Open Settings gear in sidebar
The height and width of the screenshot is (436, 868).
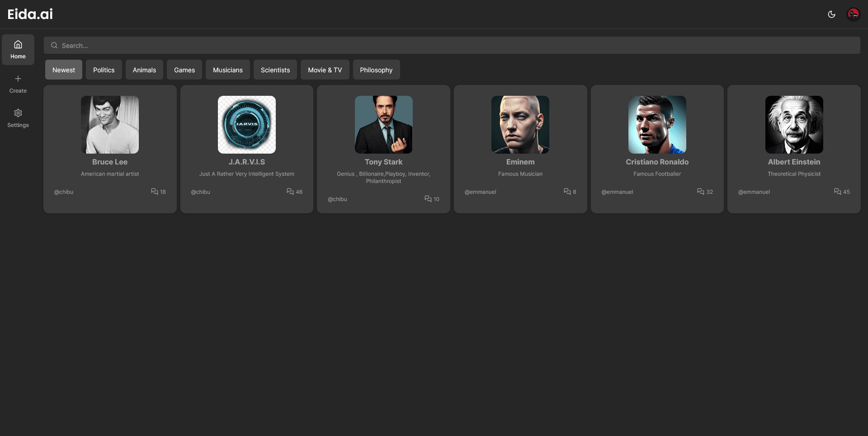(18, 113)
